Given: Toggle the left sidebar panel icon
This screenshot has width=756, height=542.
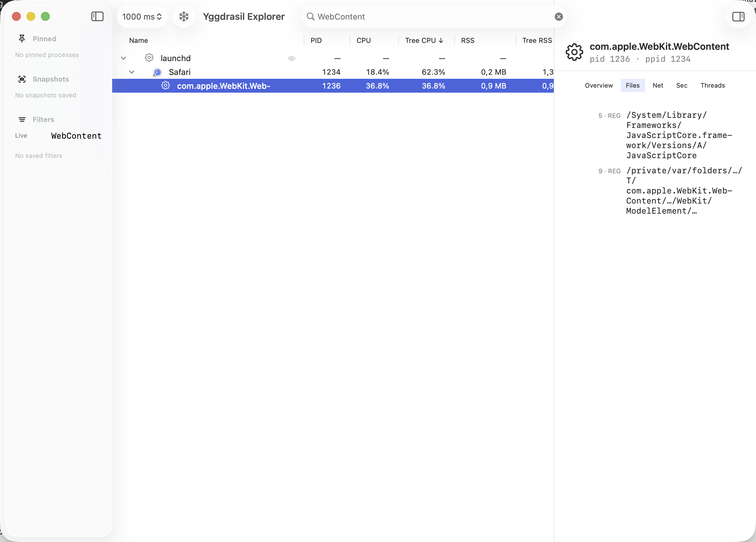Looking at the screenshot, I should tap(97, 16).
